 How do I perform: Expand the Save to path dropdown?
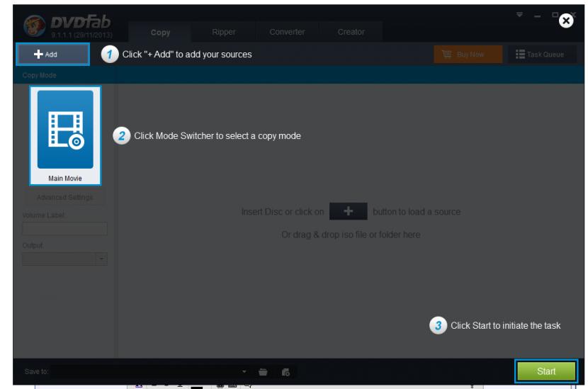(x=244, y=371)
